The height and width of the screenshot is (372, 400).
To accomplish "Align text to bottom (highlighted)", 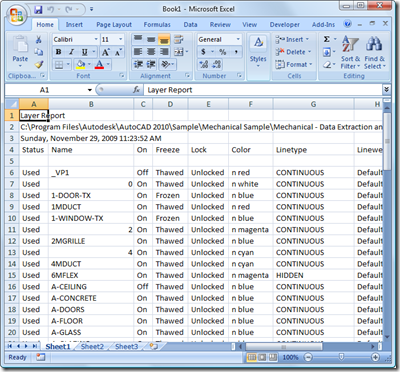I will click(164, 39).
